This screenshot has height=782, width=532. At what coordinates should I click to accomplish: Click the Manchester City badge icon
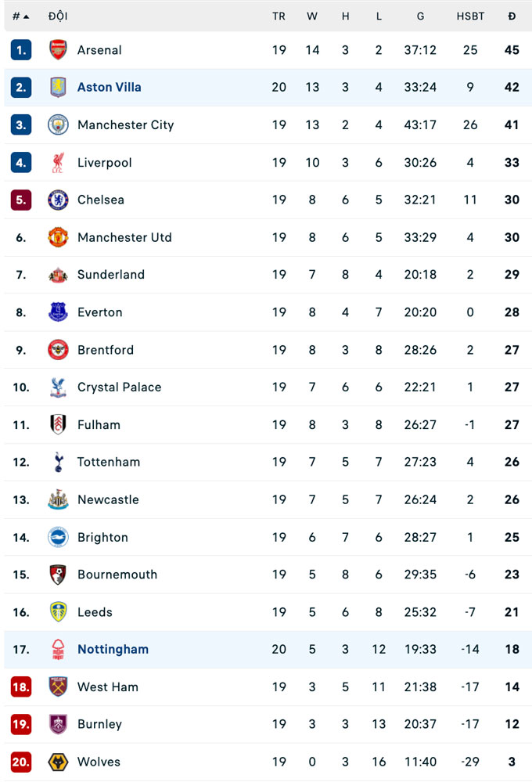58,125
